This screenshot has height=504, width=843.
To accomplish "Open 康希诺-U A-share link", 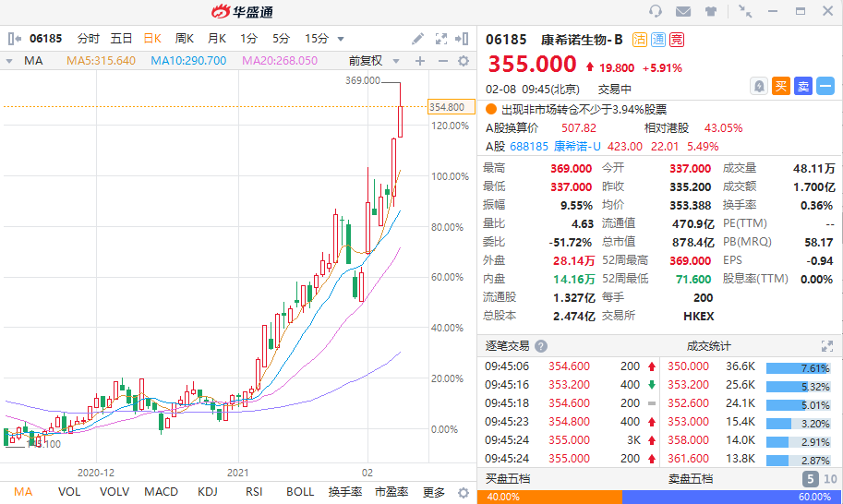I will 577,146.
